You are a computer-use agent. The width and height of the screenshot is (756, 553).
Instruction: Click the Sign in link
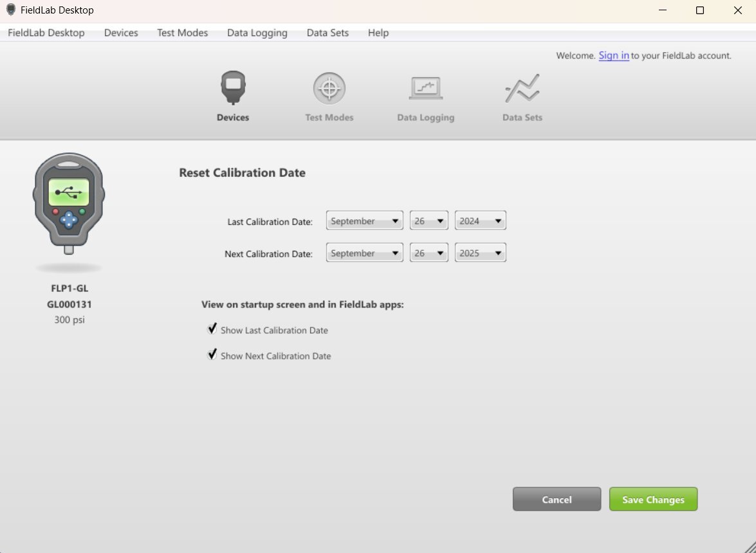[x=614, y=55]
